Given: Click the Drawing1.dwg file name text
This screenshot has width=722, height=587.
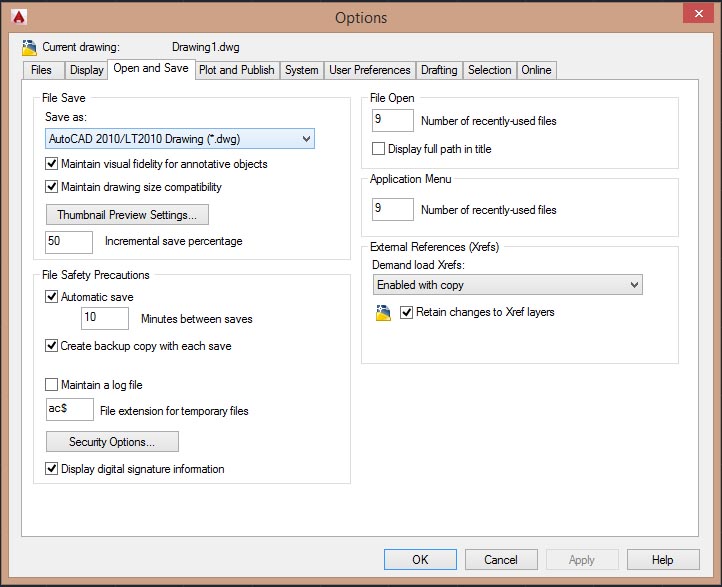Looking at the screenshot, I should [x=205, y=47].
